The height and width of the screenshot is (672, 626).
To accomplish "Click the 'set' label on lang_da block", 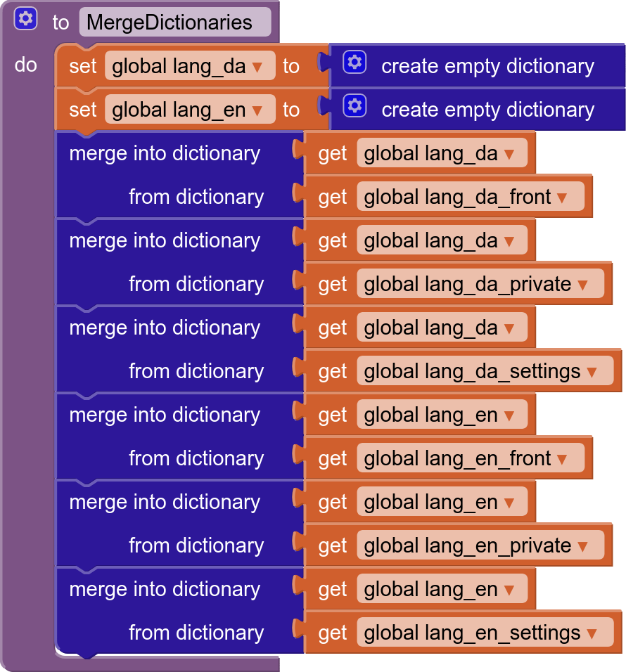I will (83, 66).
